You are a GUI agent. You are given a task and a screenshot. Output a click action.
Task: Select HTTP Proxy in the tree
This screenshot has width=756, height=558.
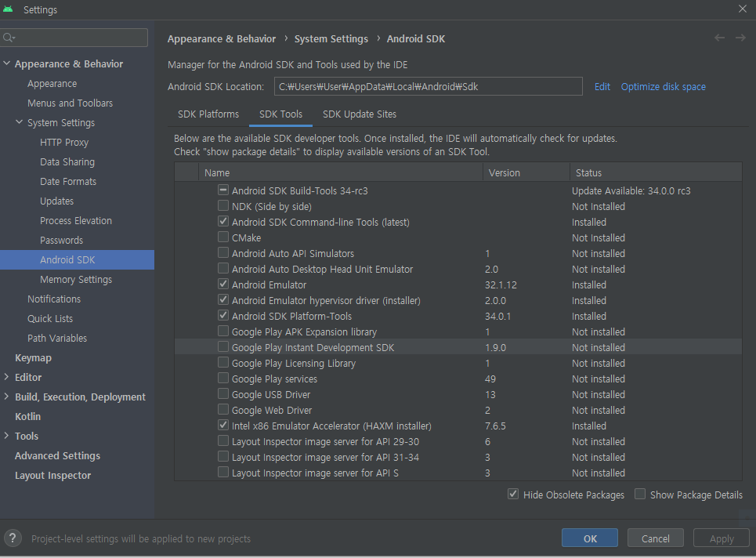(64, 143)
